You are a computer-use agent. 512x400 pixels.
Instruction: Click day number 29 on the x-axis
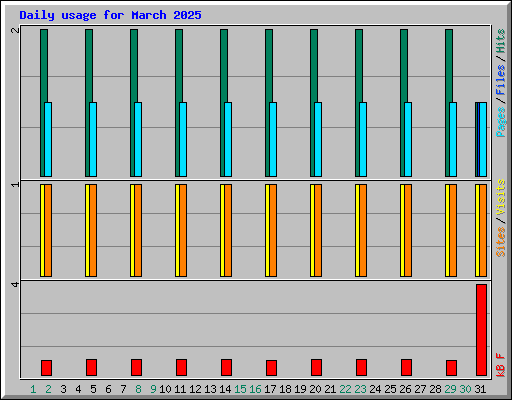[x=450, y=389]
